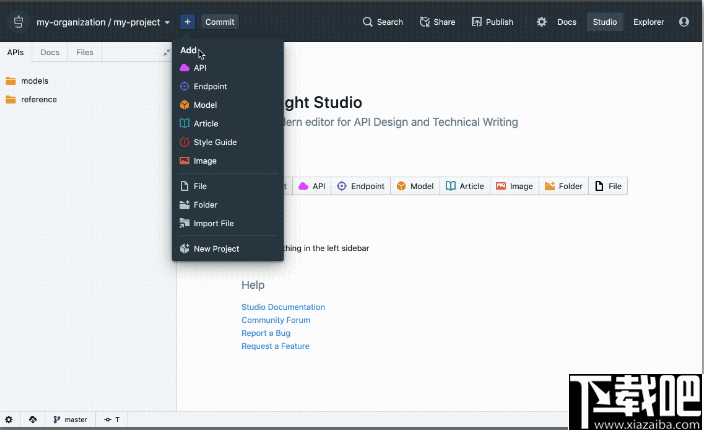
Task: Click the Article quick-create button on page
Action: [x=465, y=186]
